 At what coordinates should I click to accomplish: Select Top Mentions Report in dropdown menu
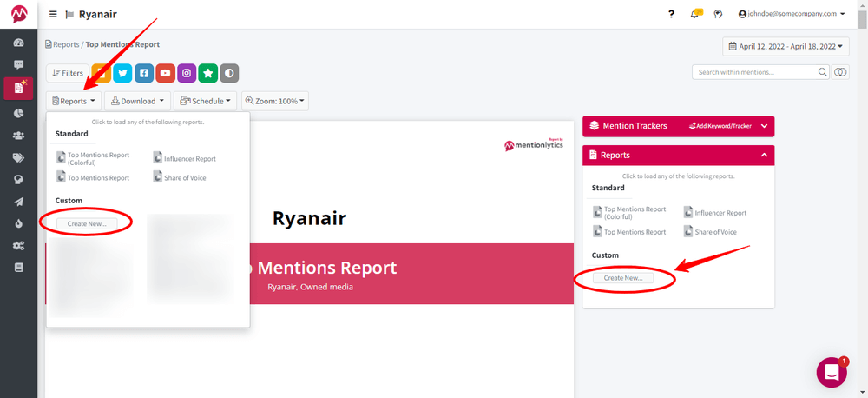tap(93, 178)
